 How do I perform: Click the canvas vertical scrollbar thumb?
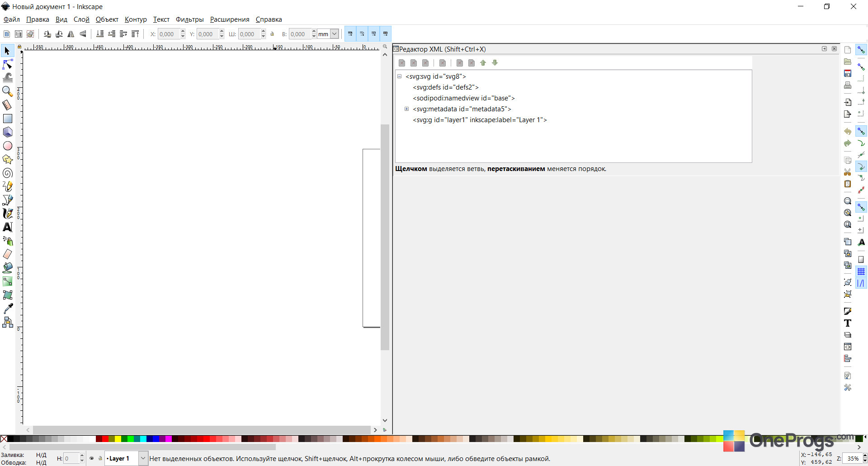pos(385,237)
